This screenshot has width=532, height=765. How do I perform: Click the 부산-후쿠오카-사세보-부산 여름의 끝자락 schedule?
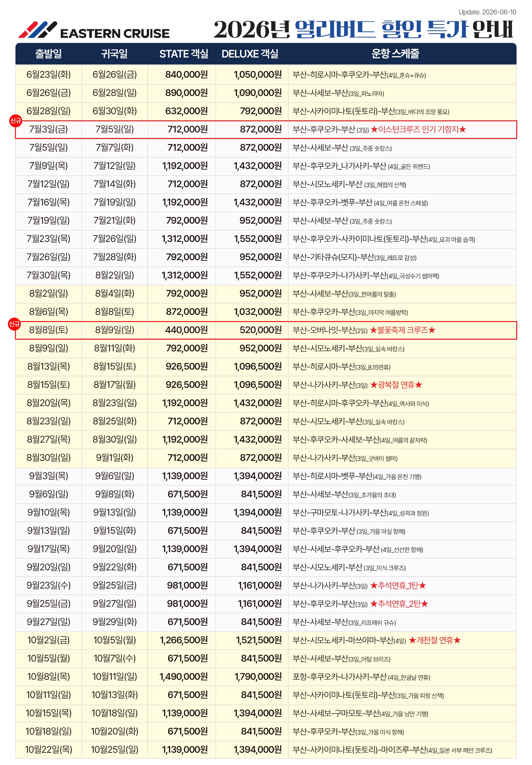pyautogui.click(x=360, y=440)
